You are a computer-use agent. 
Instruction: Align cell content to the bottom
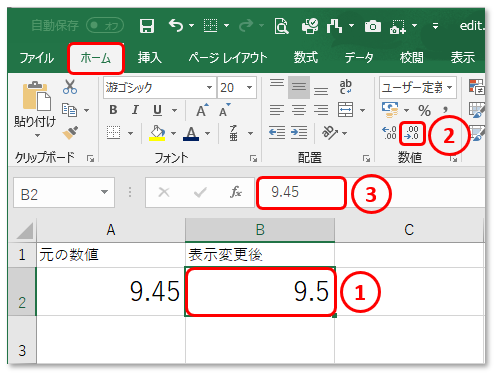point(321,91)
